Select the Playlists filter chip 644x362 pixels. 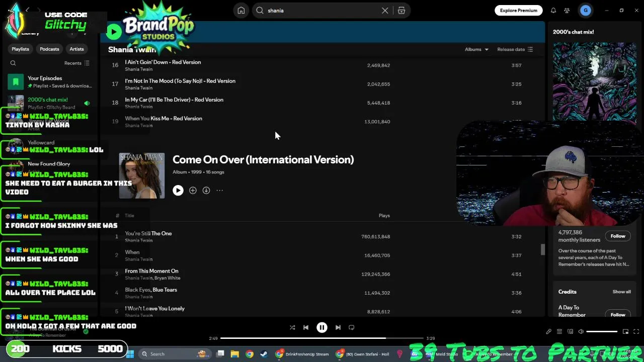pyautogui.click(x=21, y=49)
